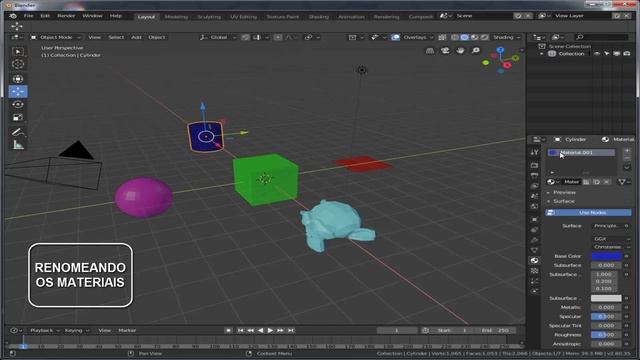Click the zoom magnifier navigation icon
This screenshot has height=360, width=640.
[x=476, y=51]
